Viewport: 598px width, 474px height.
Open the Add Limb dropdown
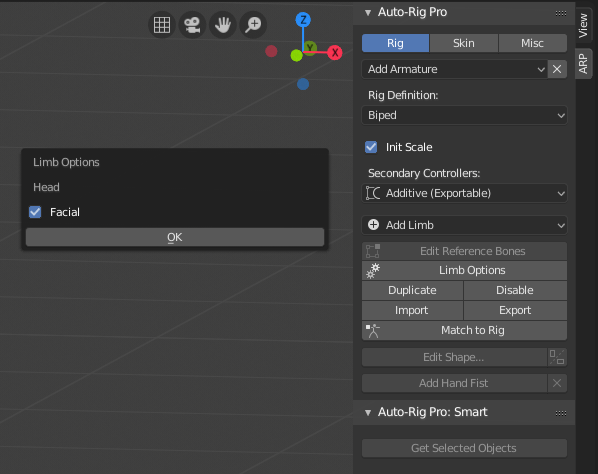464,225
